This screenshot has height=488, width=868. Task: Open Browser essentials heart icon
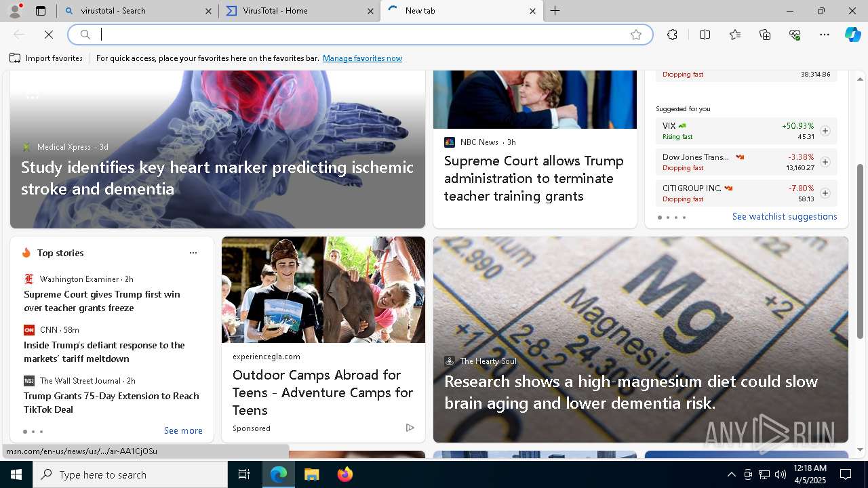coord(795,35)
